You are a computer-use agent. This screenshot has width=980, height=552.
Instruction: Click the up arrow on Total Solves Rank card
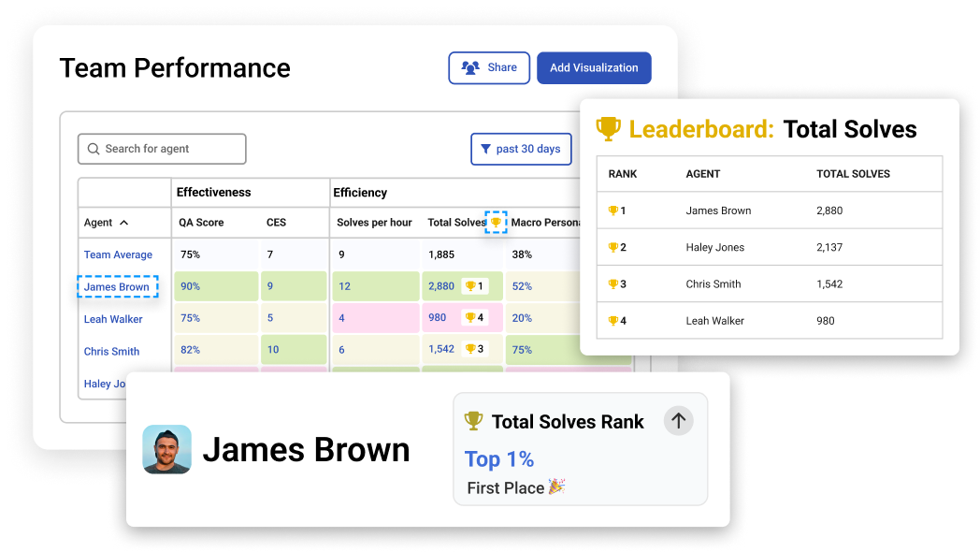(x=679, y=421)
